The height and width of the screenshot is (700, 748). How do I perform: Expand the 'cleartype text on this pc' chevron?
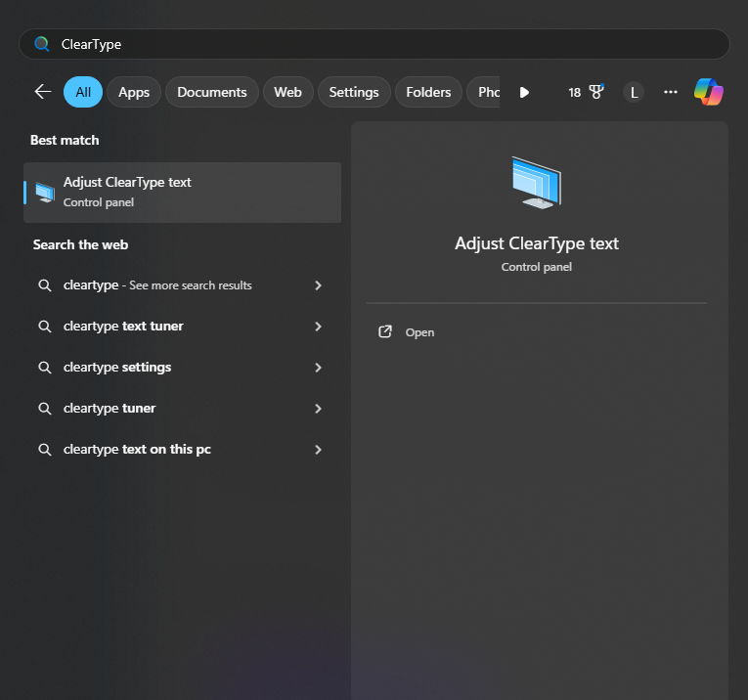tap(318, 450)
